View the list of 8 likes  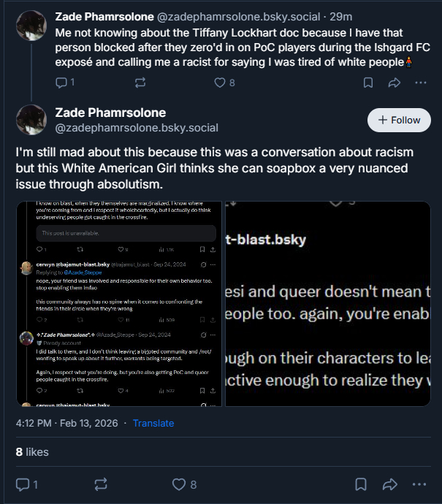pos(32,452)
